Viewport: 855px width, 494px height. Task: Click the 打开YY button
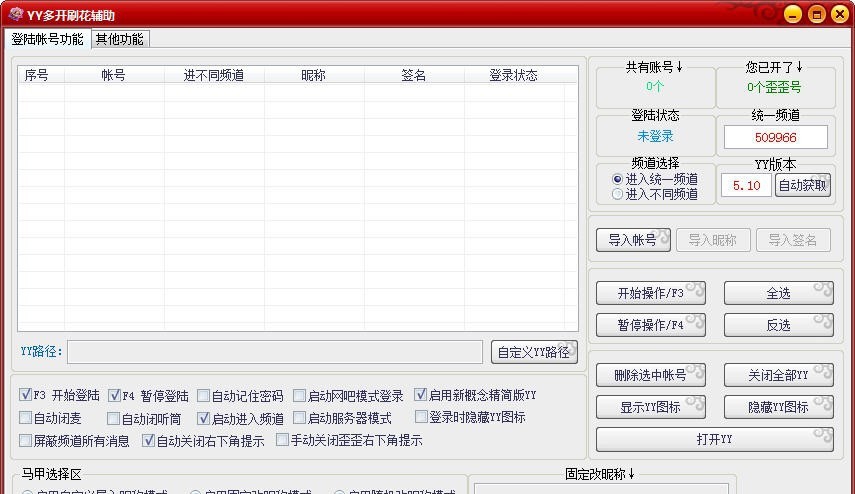(x=714, y=439)
